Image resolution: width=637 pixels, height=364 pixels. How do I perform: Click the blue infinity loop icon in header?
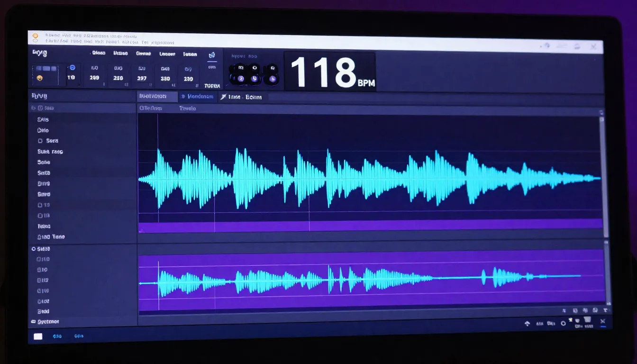212,55
